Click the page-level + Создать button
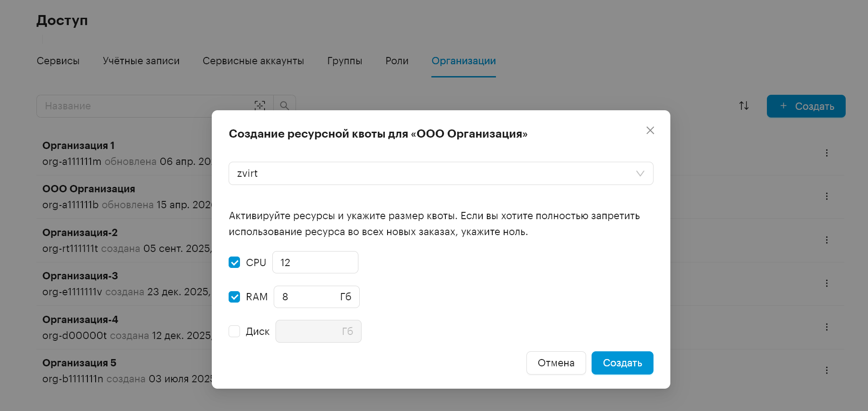Screen dimensions: 868x411 [806, 106]
